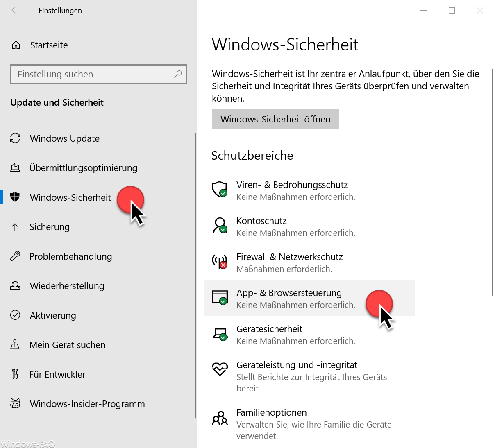Click the Kontoschutz person icon
Image resolution: width=495 pixels, height=448 pixels.
pos(220,225)
